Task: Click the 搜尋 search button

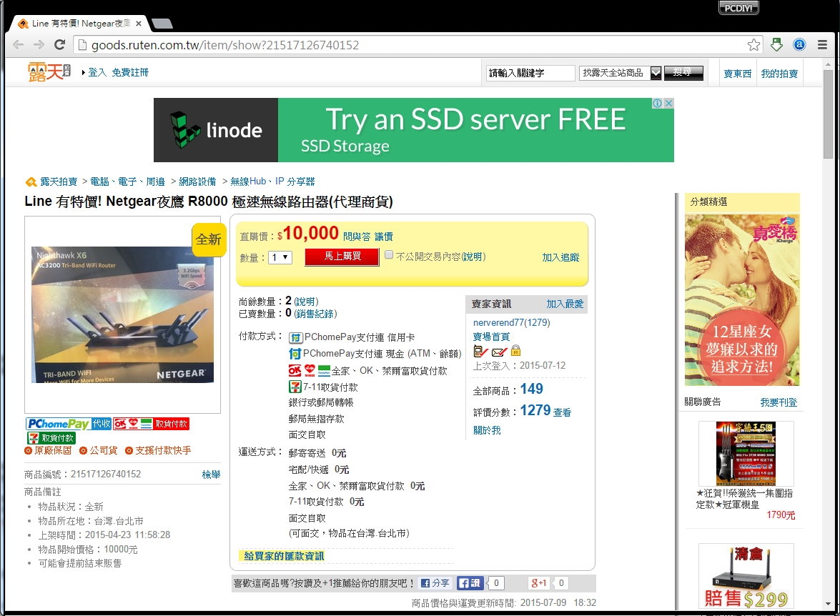Action: 683,73
